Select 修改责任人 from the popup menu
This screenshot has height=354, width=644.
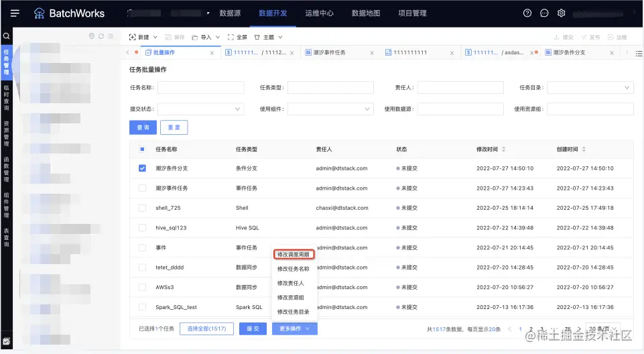290,284
